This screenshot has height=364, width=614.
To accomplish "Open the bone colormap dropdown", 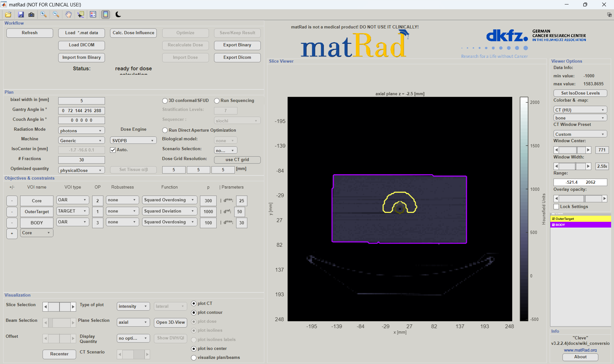I will coord(580,118).
